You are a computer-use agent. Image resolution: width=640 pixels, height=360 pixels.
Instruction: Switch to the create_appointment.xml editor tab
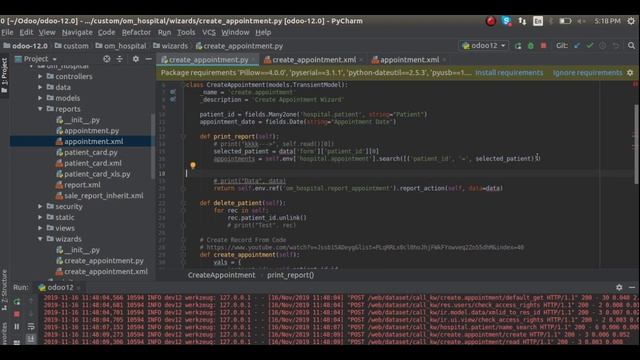click(314, 60)
